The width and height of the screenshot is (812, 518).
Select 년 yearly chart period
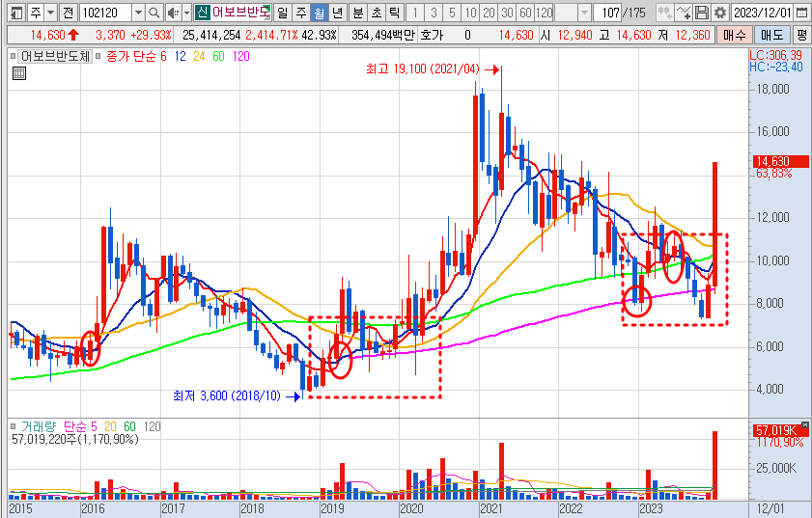(338, 13)
